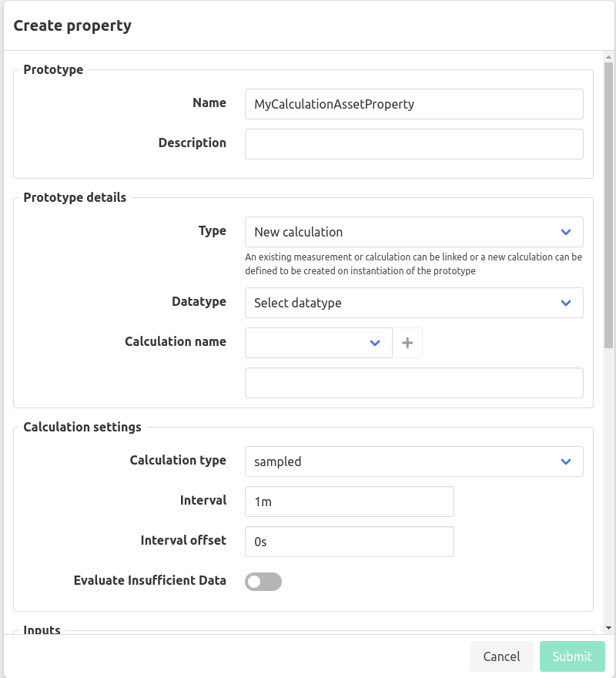Screen dimensions: 616x678
Task: Click the Create property title
Action: coord(72,25)
